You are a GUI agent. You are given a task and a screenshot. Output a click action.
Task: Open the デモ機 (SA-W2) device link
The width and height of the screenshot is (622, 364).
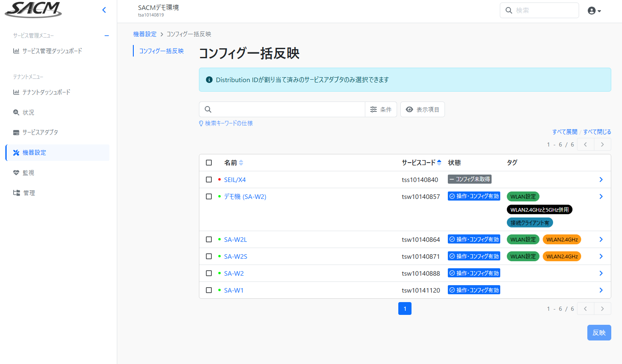pyautogui.click(x=245, y=196)
